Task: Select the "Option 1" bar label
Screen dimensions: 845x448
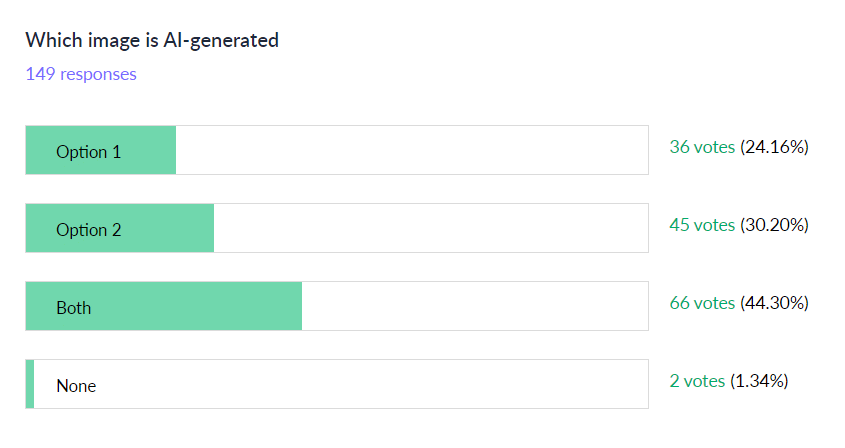Action: [x=88, y=152]
